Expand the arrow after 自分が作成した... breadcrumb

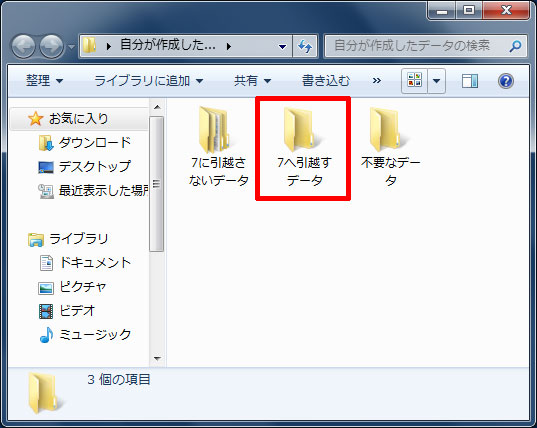(228, 46)
